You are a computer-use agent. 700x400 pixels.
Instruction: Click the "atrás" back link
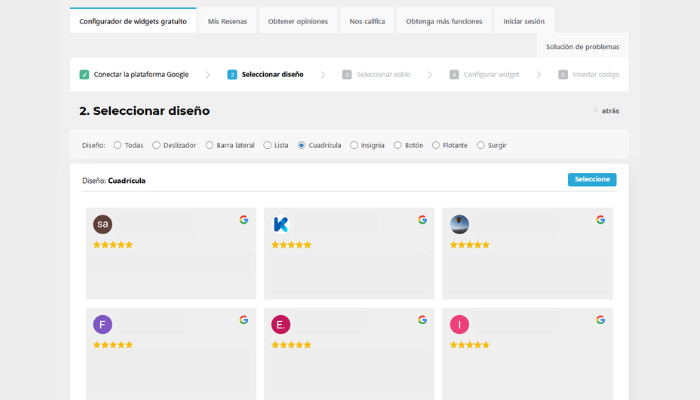pos(609,111)
